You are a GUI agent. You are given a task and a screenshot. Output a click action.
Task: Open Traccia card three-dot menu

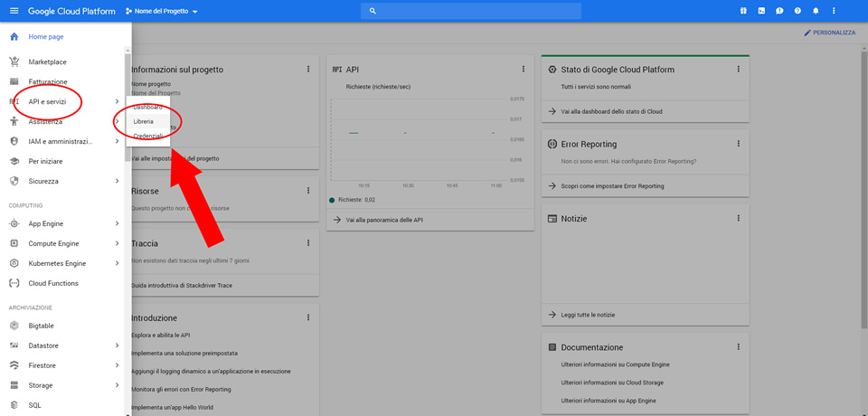[x=308, y=243]
